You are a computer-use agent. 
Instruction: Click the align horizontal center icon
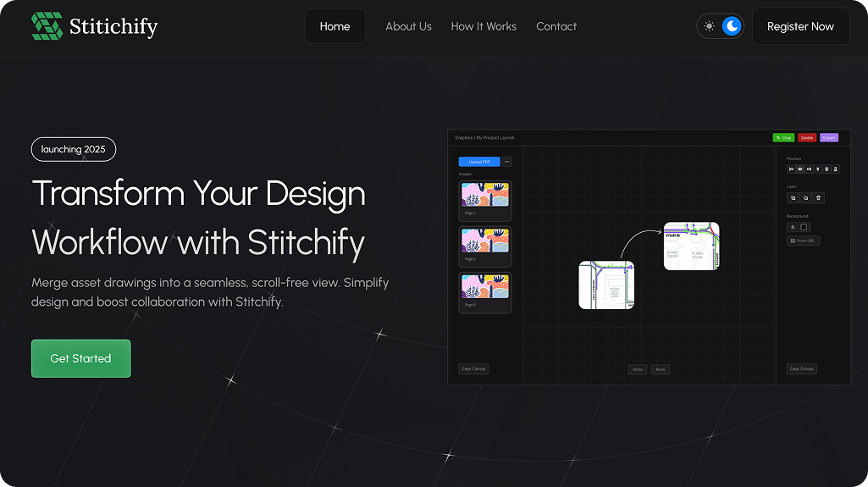click(x=800, y=169)
